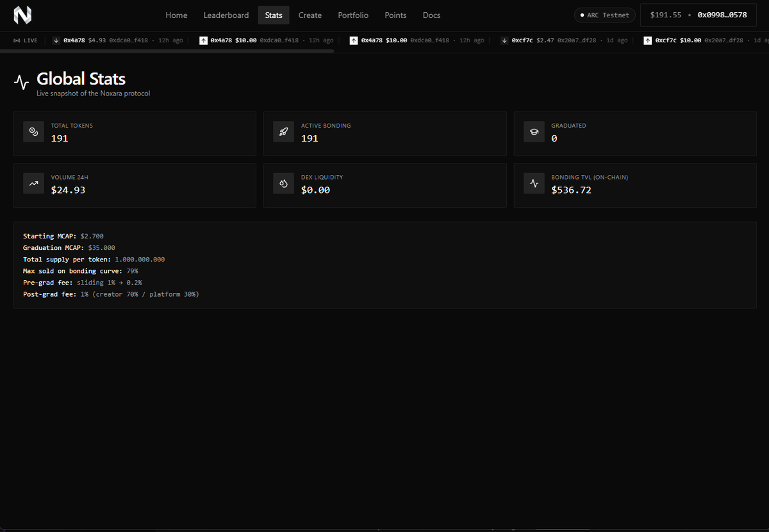
Task: Click the Graduated cap icon
Action: [534, 131]
